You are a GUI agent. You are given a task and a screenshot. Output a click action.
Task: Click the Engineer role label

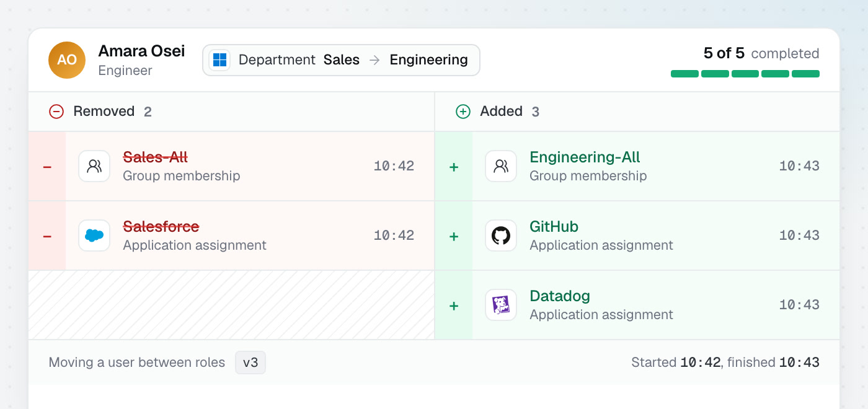125,71
